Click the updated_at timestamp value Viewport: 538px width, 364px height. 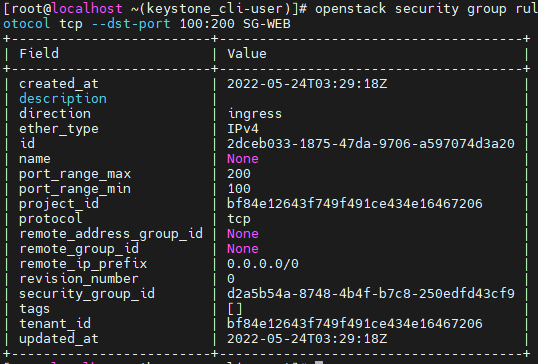coord(307,339)
